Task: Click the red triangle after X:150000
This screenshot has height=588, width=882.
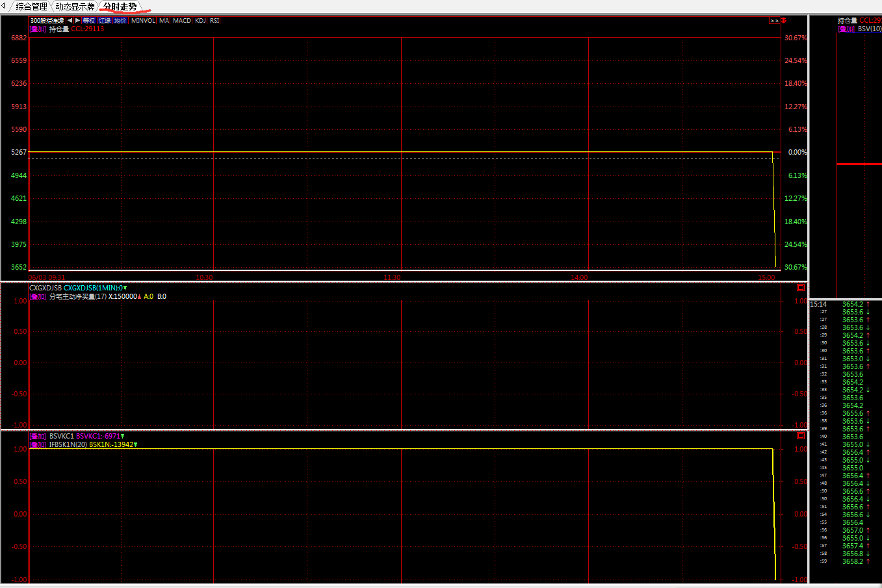Action: coord(139,296)
